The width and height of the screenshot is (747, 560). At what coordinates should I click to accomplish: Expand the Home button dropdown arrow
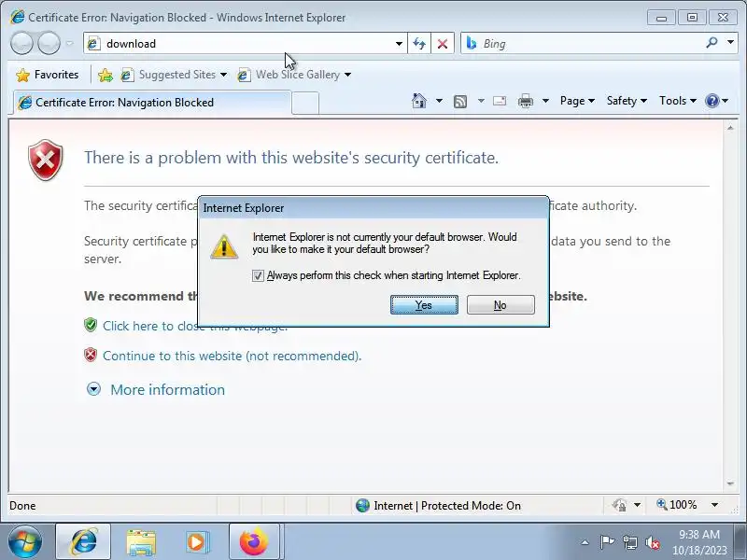[x=439, y=101]
